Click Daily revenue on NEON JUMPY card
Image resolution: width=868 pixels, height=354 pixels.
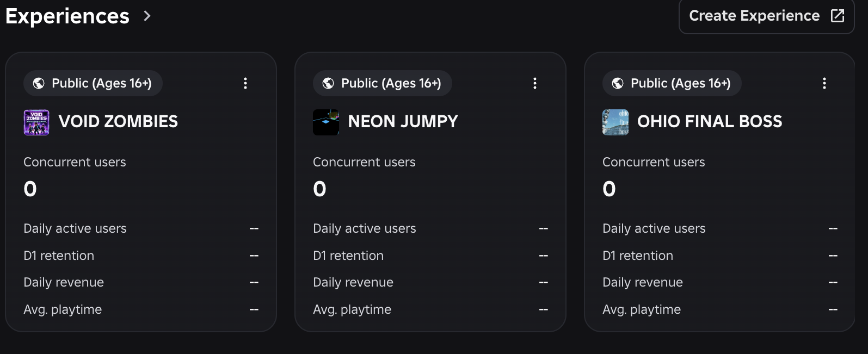(x=353, y=282)
